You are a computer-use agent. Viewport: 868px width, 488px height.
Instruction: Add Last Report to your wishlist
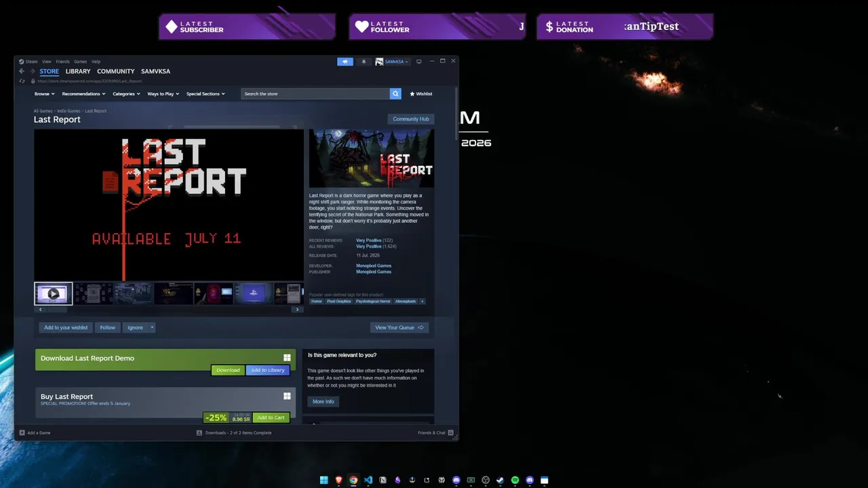[66, 327]
